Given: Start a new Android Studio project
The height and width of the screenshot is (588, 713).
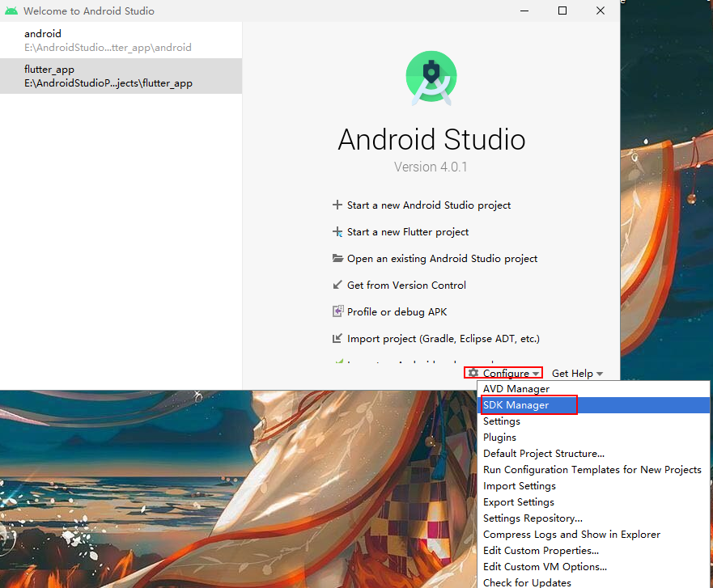Looking at the screenshot, I should 428,205.
